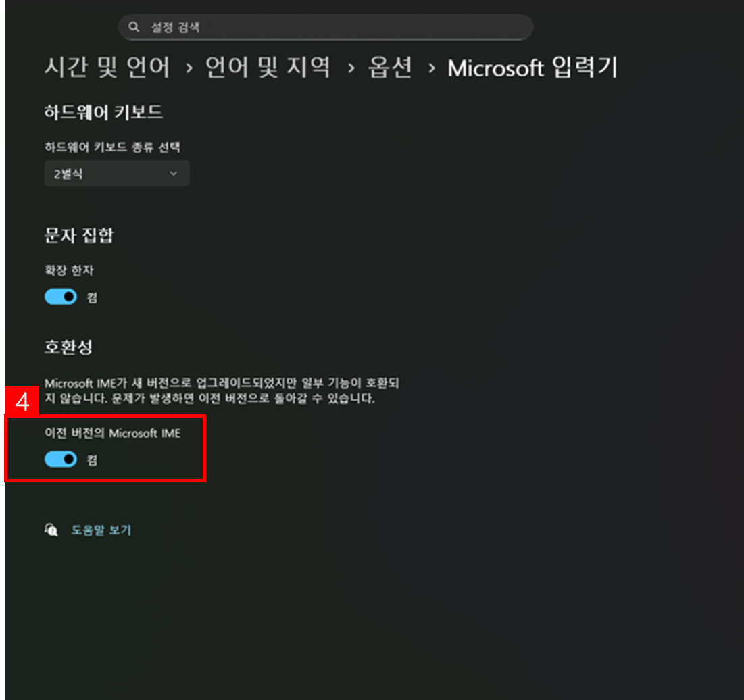Click the 하드웨어 키보드 종류 선택 label
The height and width of the screenshot is (700, 744).
coord(112,147)
